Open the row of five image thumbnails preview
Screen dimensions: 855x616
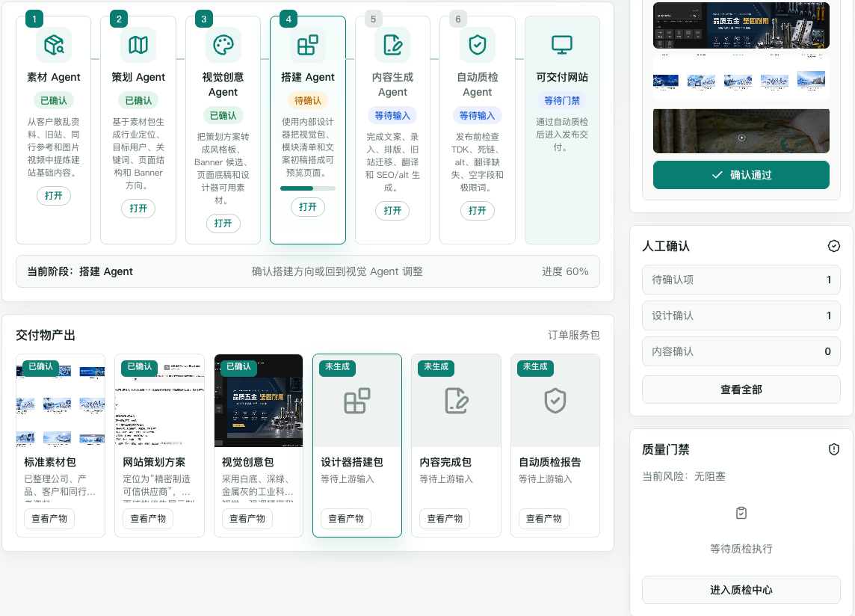point(741,78)
